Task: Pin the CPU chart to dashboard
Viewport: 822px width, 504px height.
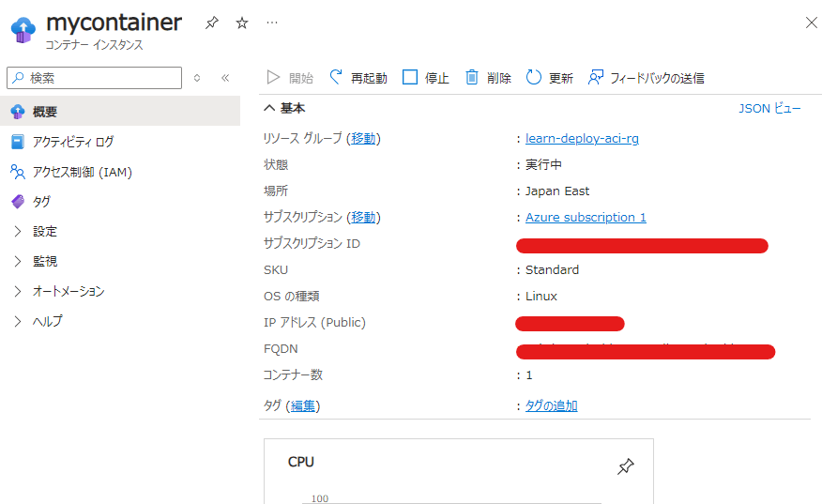Action: [x=625, y=466]
